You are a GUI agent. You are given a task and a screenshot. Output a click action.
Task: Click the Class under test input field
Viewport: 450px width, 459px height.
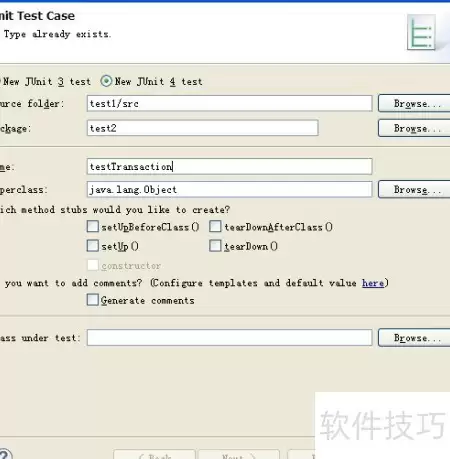point(229,338)
